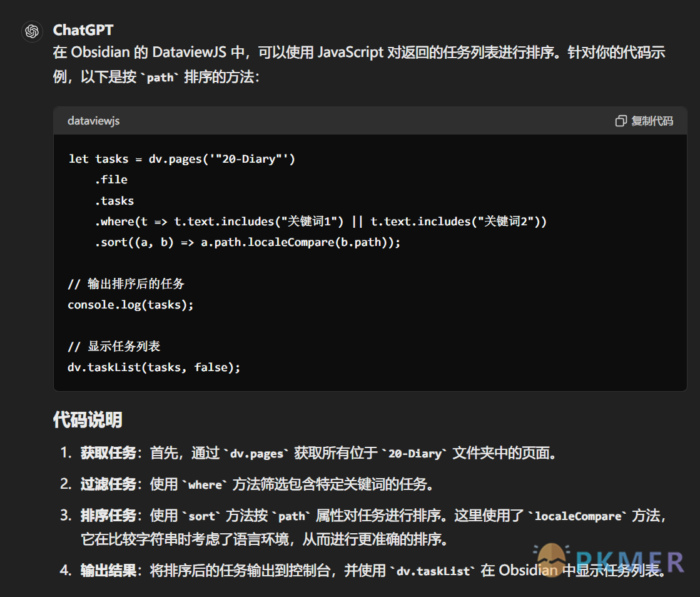Viewport: 700px width, 597px height.
Task: Click the '.tasks' code line
Action: [114, 201]
